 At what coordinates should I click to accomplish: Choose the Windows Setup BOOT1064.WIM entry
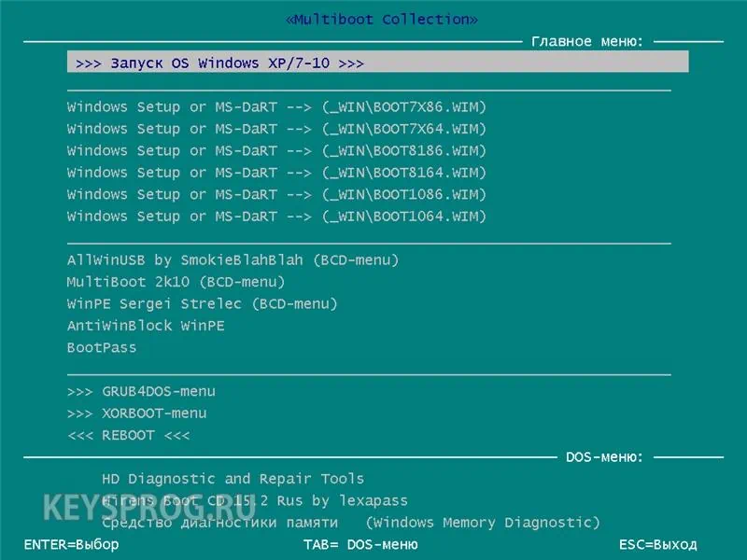point(276,217)
